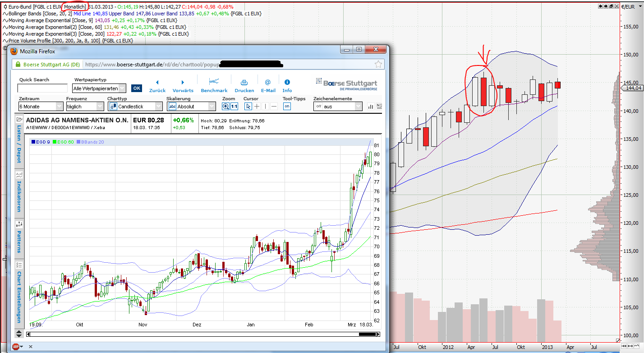The width and height of the screenshot is (644, 353).
Task: Select the vertical line cursor mode
Action: point(265,107)
